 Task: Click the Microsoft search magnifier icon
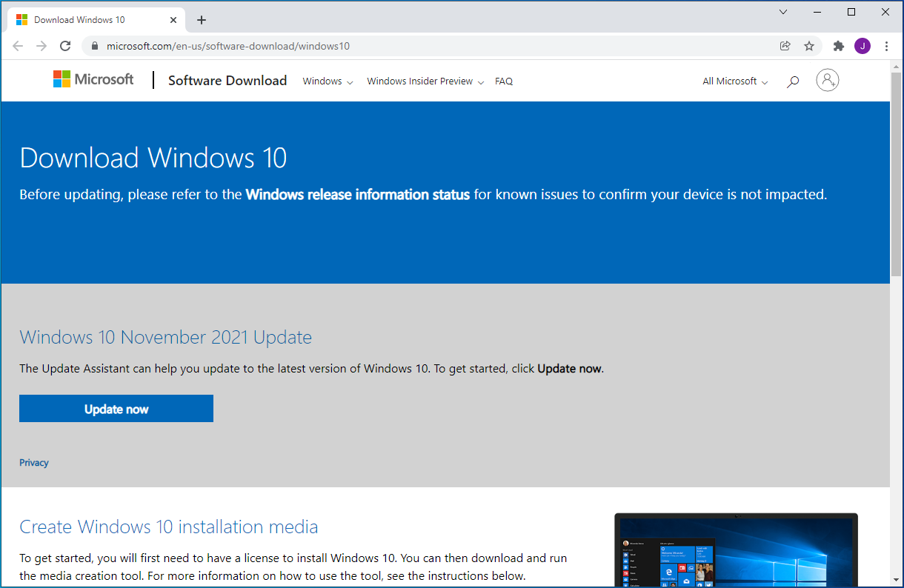pyautogui.click(x=793, y=81)
